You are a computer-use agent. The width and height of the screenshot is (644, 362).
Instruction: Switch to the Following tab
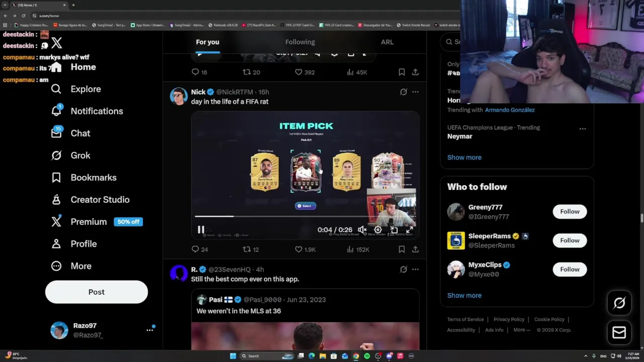[x=300, y=42]
